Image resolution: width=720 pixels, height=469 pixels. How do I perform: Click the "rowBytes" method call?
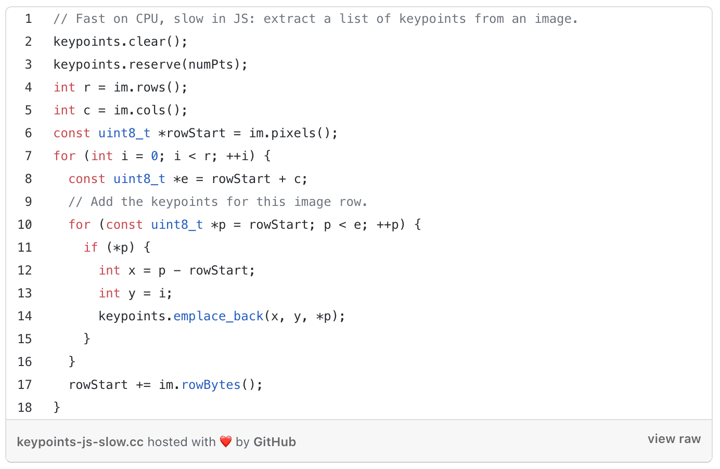(x=211, y=384)
